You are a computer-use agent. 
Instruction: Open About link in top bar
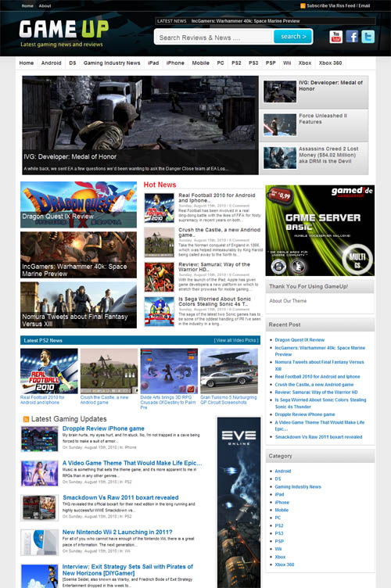coord(45,6)
